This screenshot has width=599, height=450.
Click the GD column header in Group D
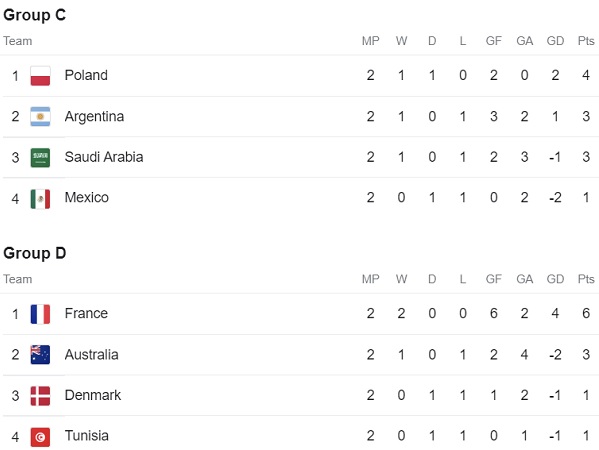tap(555, 279)
